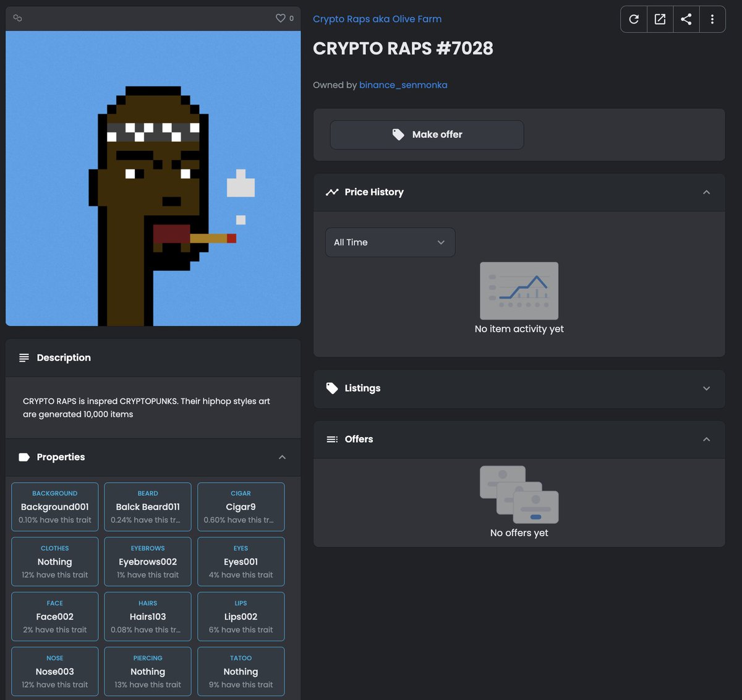
Task: Collapse the Price History section
Action: 706,192
